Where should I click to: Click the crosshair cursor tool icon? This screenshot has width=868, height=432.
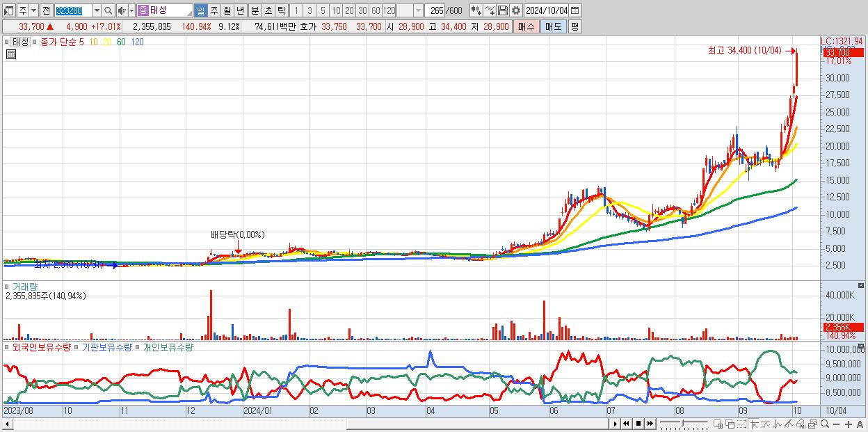coord(753,424)
